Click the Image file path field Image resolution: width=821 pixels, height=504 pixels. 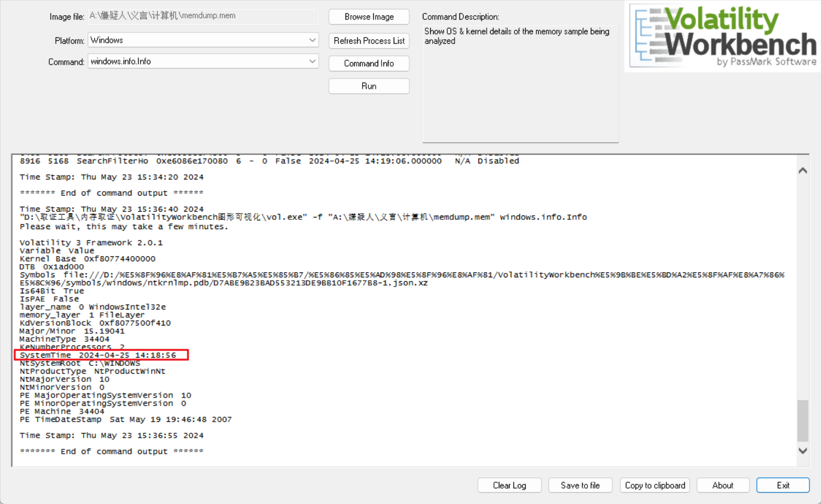[203, 16]
